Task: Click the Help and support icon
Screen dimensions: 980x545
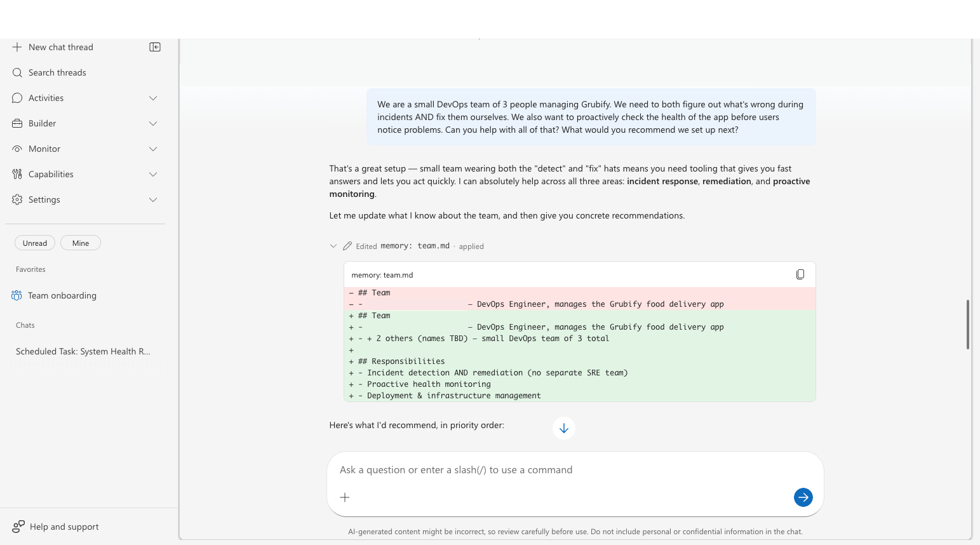Action: (18, 527)
